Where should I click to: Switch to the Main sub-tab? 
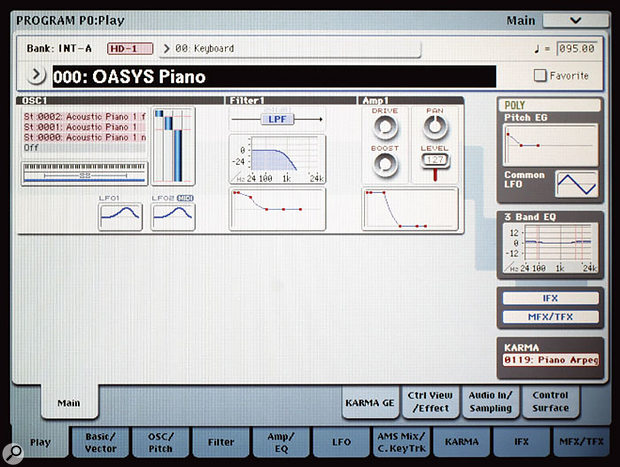point(69,403)
